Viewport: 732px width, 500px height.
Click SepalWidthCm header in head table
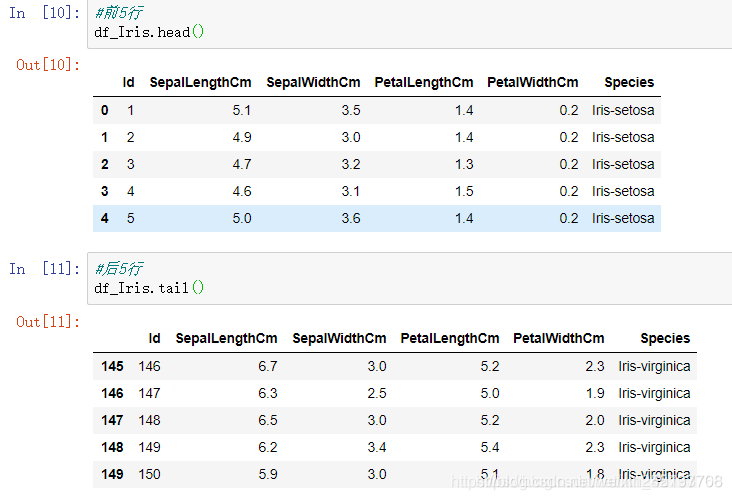pyautogui.click(x=313, y=82)
